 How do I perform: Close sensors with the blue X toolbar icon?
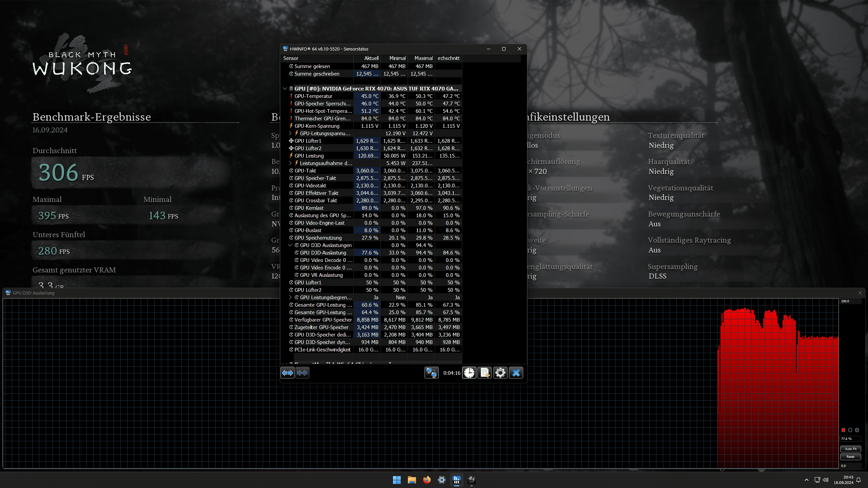pos(516,373)
